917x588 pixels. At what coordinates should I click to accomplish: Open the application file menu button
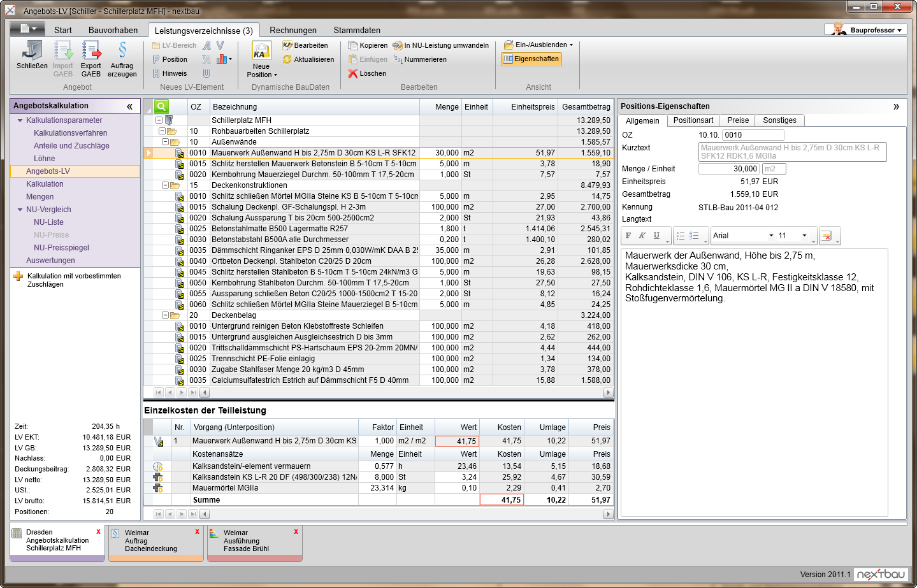pos(28,29)
